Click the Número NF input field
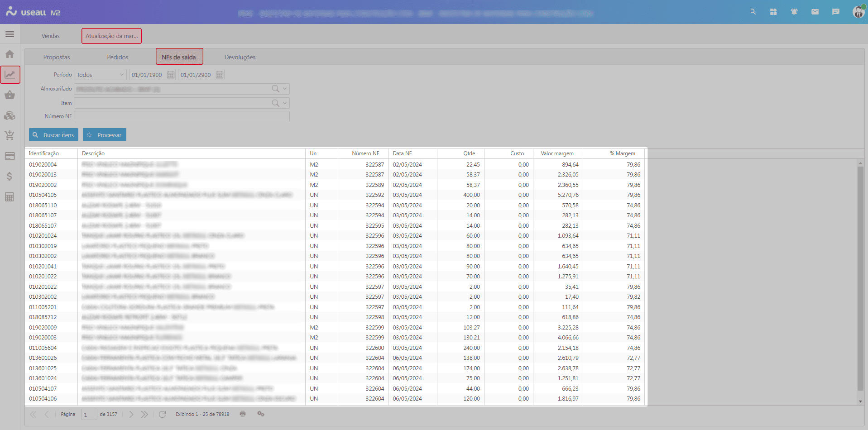 pos(182,117)
